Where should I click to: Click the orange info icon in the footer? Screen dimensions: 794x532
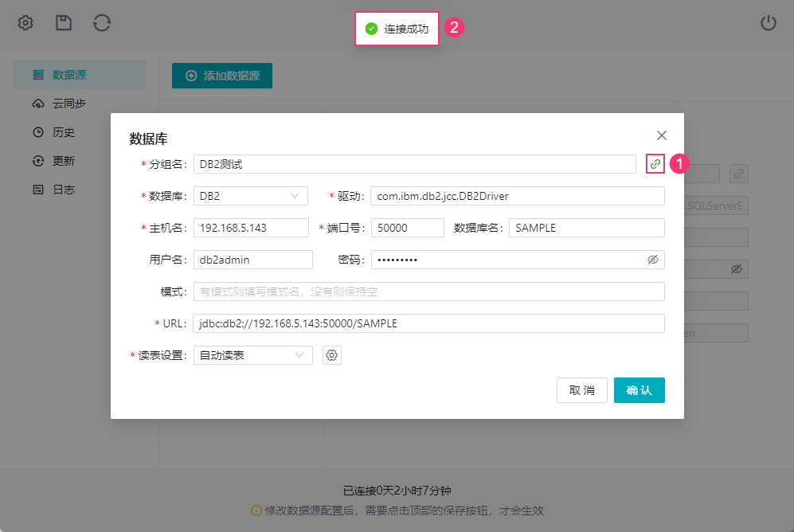(x=256, y=510)
